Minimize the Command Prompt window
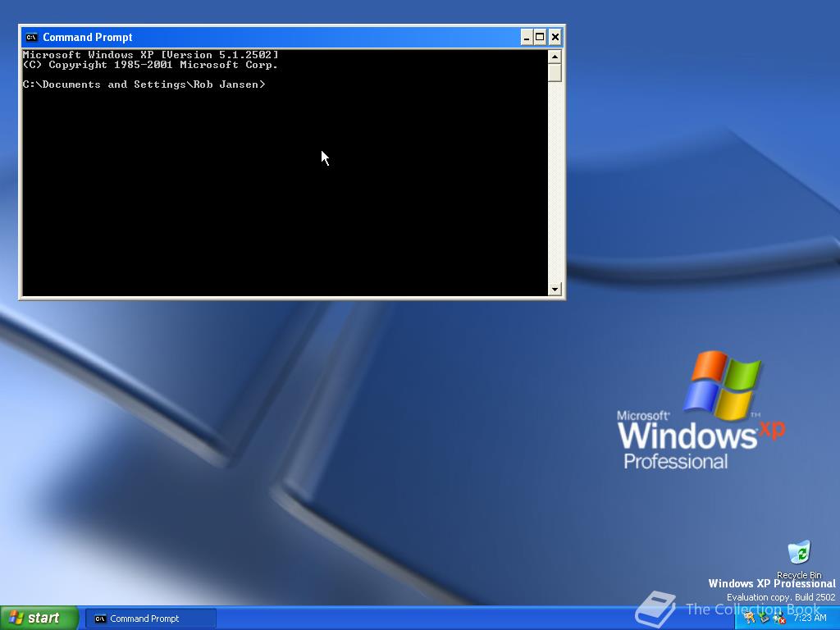840x630 pixels. coord(527,37)
